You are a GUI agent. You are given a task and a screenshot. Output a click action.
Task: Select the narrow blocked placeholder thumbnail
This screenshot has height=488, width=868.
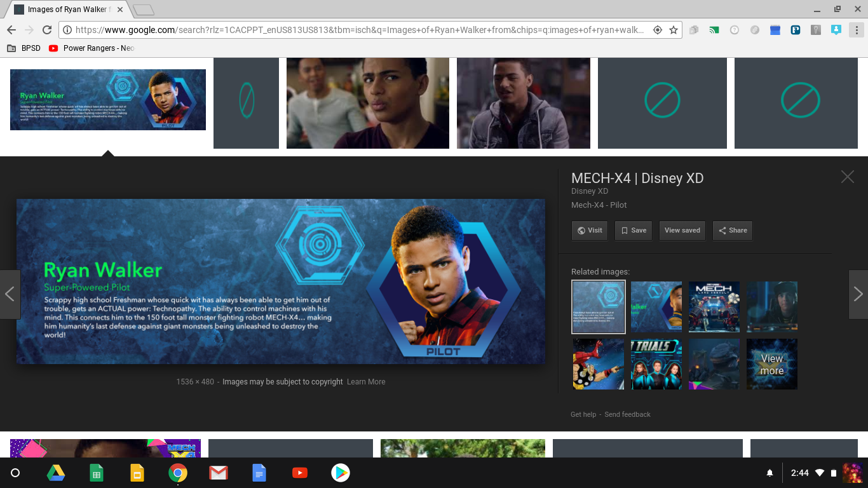246,103
